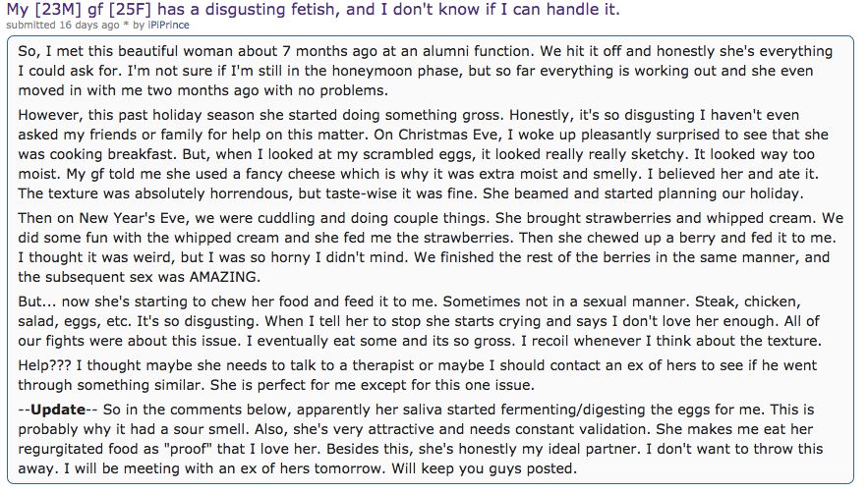Image resolution: width=868 pixels, height=493 pixels.
Task: Click the word 'AMAZING' in the post
Action: tap(223, 277)
